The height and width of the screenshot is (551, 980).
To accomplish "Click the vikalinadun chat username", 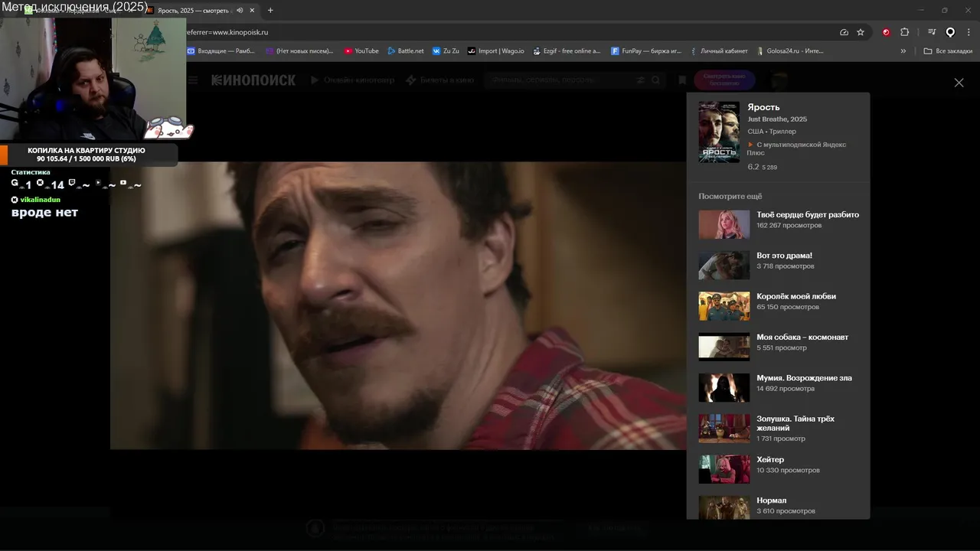I will (40, 200).
